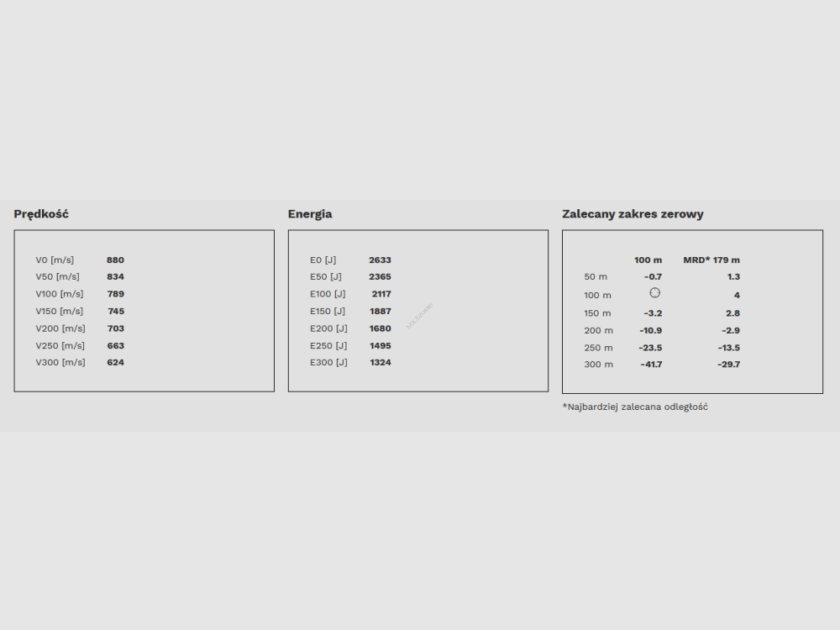Screen dimensions: 840x630
Task: Select the "V100 [m/s]" label
Action: coord(60,294)
